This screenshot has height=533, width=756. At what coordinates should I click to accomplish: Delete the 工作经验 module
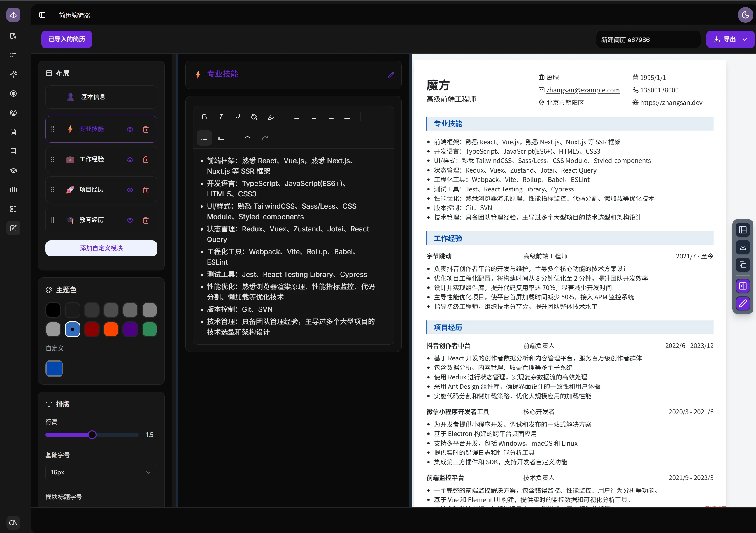click(146, 160)
